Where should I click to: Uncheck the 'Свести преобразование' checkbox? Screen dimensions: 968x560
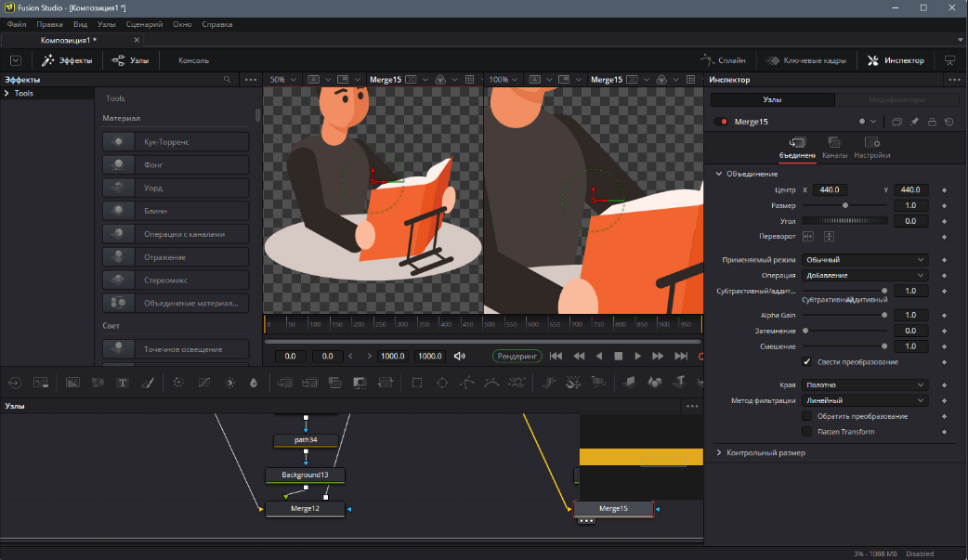[806, 361]
